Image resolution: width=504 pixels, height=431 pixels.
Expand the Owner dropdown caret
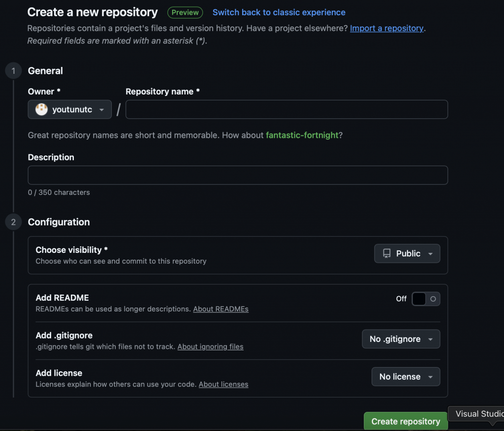point(102,110)
